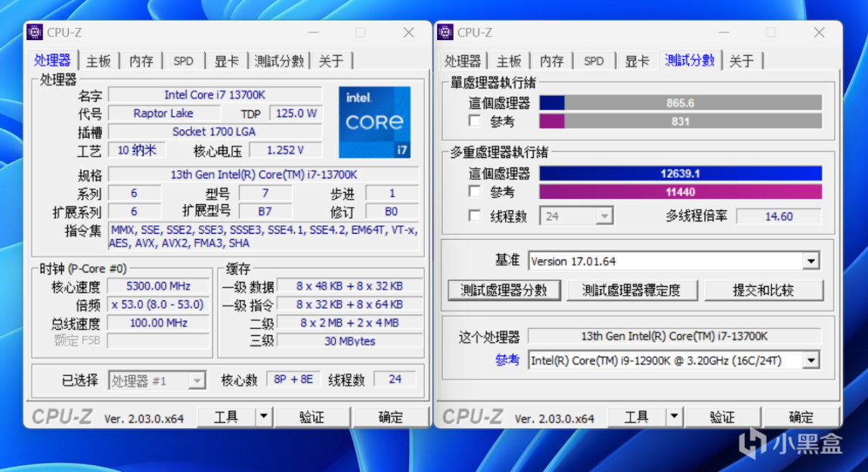Click 一级 指令 value 8 x 32 KB + 8 x 64 KB
868x472 pixels.
click(349, 304)
